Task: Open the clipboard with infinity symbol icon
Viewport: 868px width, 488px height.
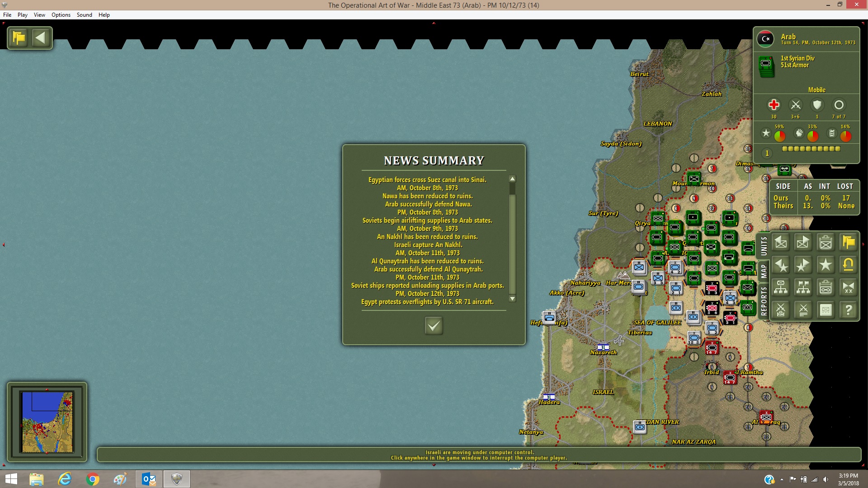Action: [x=826, y=287]
